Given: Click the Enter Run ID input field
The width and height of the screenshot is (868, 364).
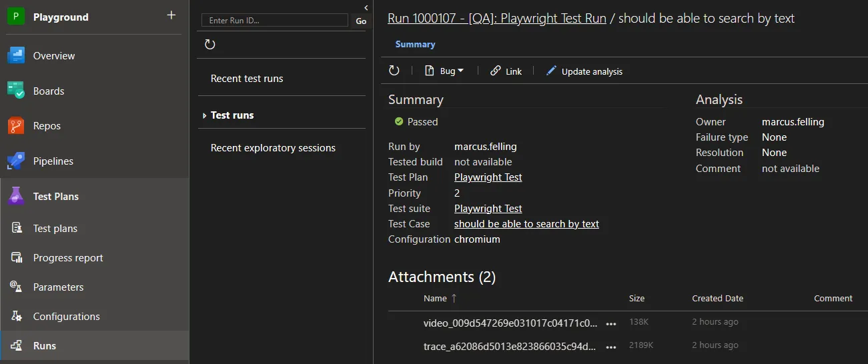Looking at the screenshot, I should point(274,21).
